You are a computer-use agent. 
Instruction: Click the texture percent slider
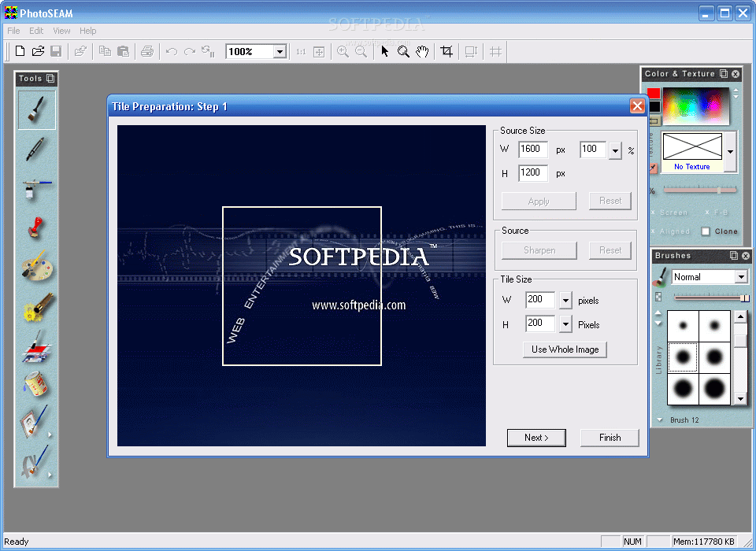click(699, 190)
